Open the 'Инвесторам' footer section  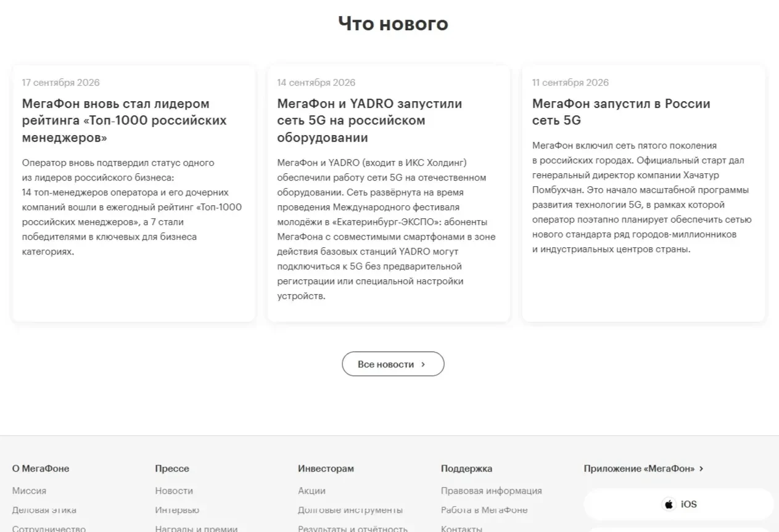(326, 469)
